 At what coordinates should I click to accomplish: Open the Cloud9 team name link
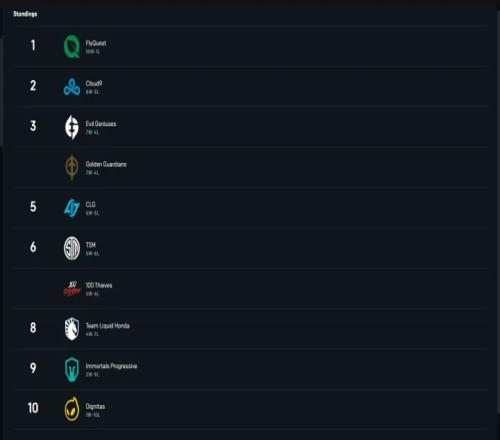coord(94,83)
